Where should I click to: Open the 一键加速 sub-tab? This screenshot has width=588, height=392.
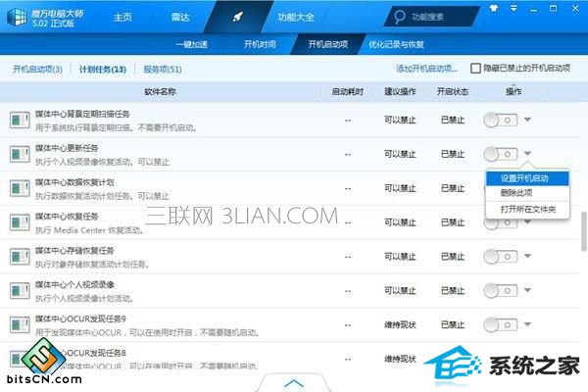tap(192, 44)
